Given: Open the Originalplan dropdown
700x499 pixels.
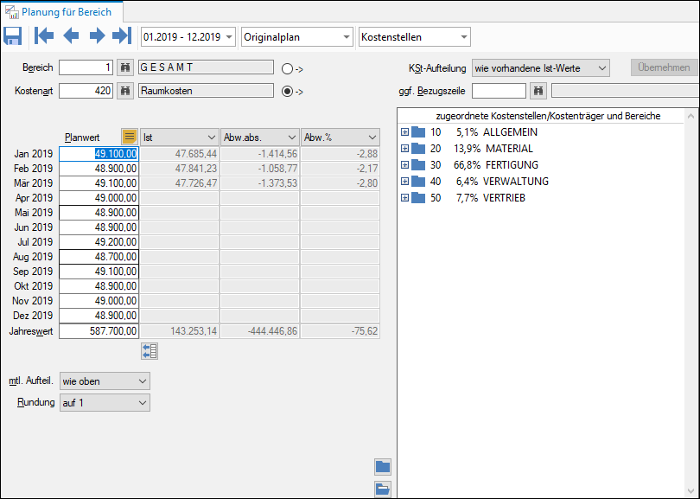Looking at the screenshot, I should coord(346,37).
